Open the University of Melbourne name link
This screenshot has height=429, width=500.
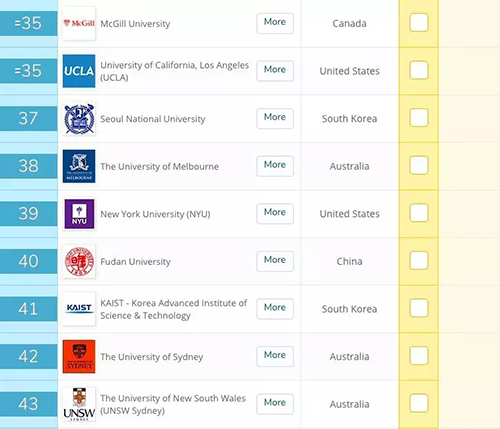[x=160, y=166]
